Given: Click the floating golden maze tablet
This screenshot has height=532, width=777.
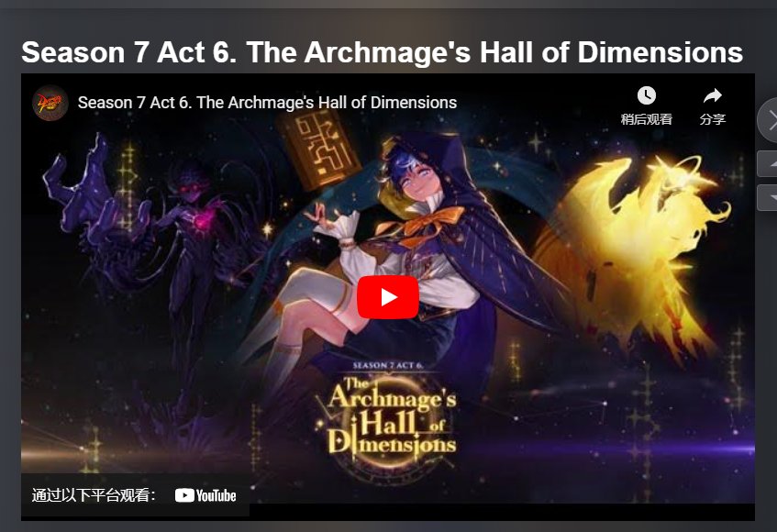Looking at the screenshot, I should point(318,149).
